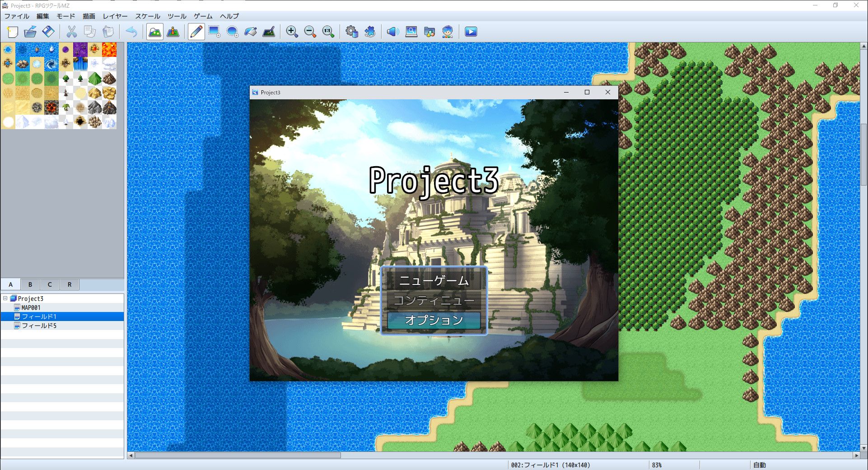Select the Pencil drawing tool

click(196, 32)
